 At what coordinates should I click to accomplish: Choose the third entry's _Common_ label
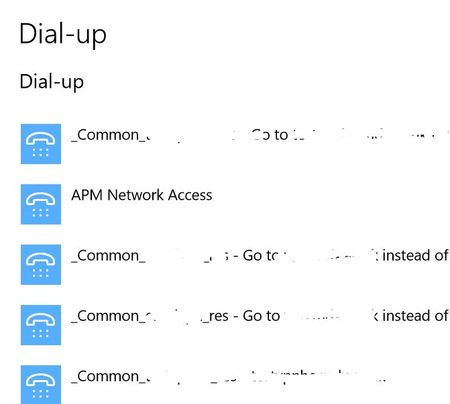tap(108, 256)
